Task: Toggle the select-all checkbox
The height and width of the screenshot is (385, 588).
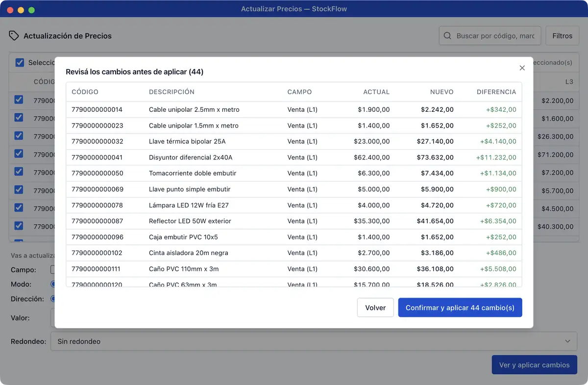Action: (x=20, y=62)
